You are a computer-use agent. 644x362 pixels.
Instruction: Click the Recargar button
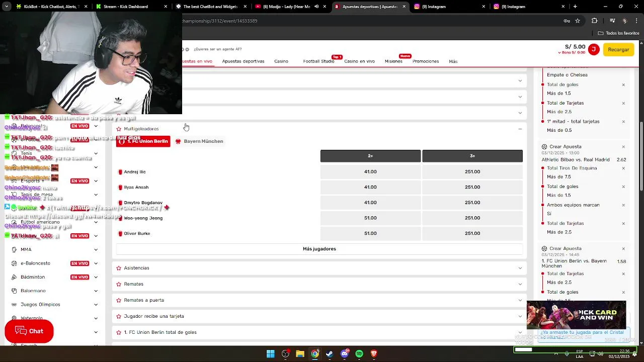pos(618,49)
